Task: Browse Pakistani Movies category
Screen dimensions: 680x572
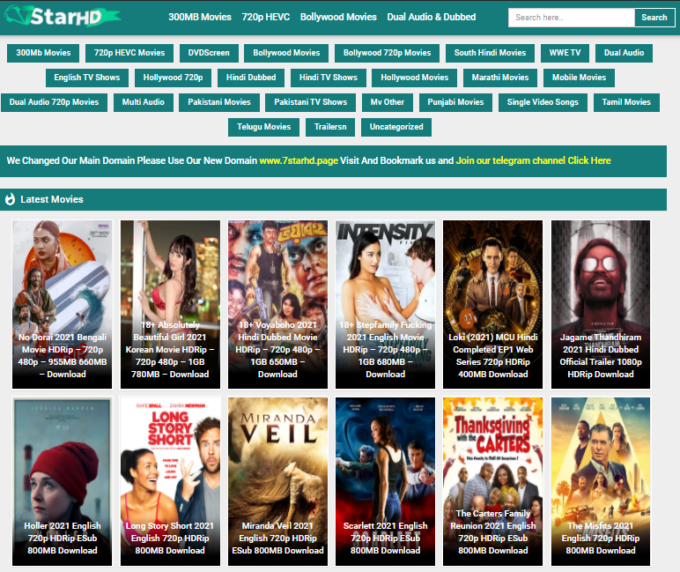Action: [219, 102]
